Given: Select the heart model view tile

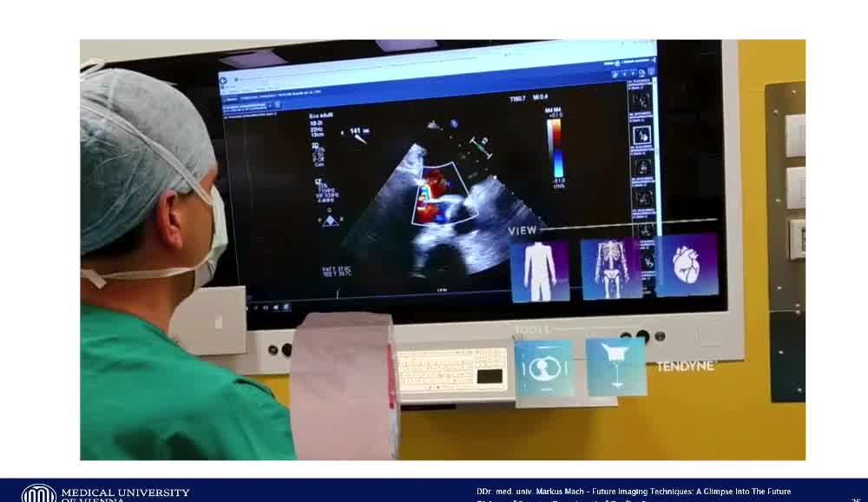Looking at the screenshot, I should pyautogui.click(x=686, y=264).
